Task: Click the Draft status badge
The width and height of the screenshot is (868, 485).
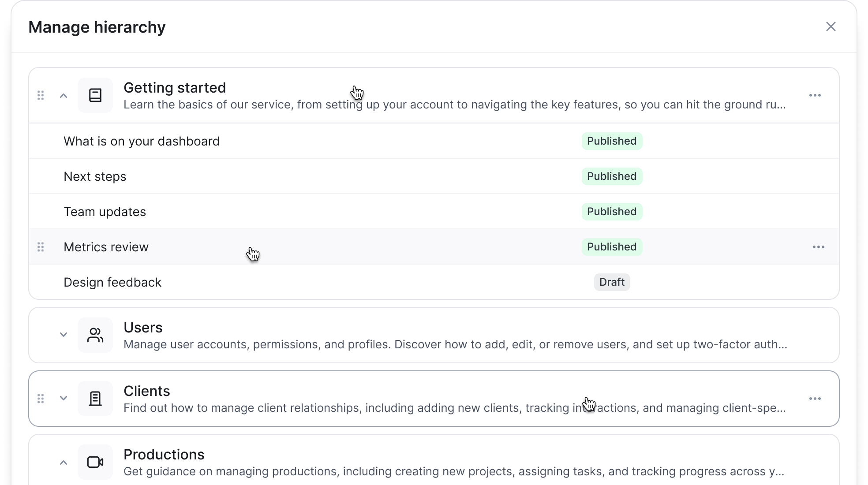Action: (612, 282)
